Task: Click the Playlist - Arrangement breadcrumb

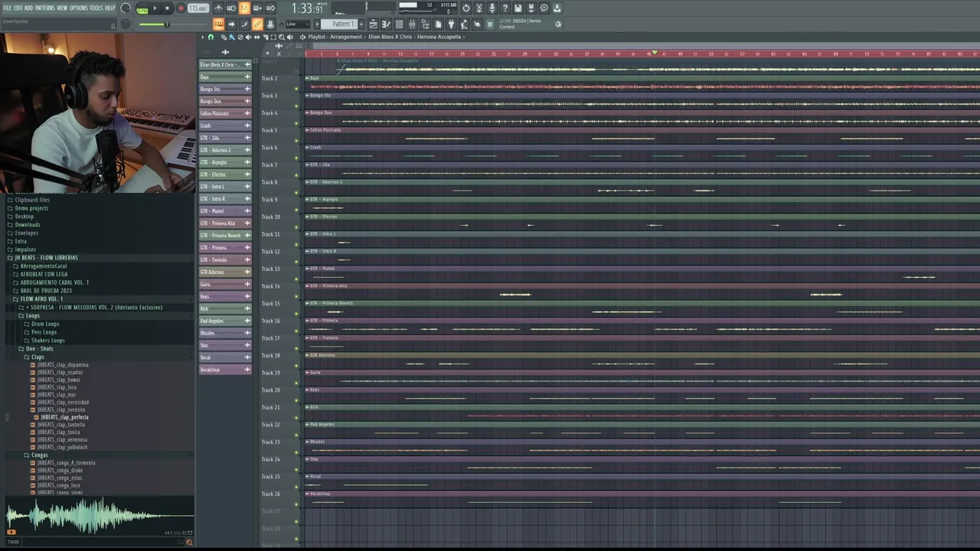Action: coord(335,37)
